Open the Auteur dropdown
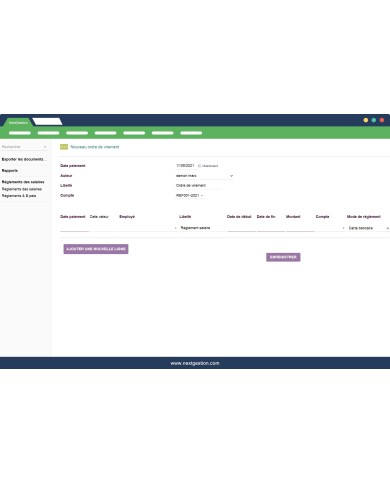 click(204, 176)
